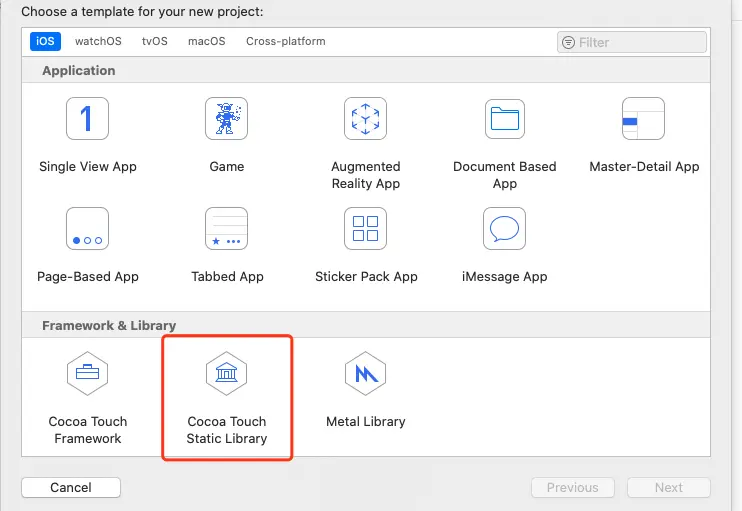742x511 pixels.
Task: Choose the Sticker Pack App grid icon
Action: 365,229
